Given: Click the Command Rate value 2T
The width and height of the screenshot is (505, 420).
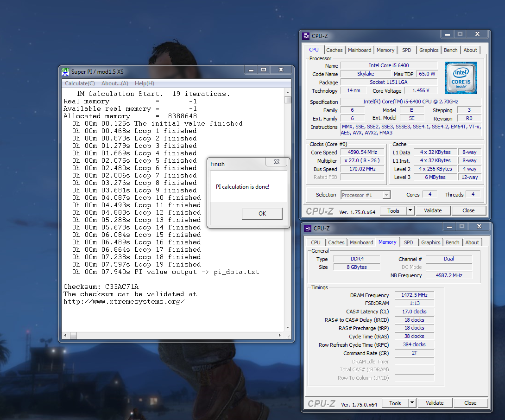Looking at the screenshot, I should [414, 353].
